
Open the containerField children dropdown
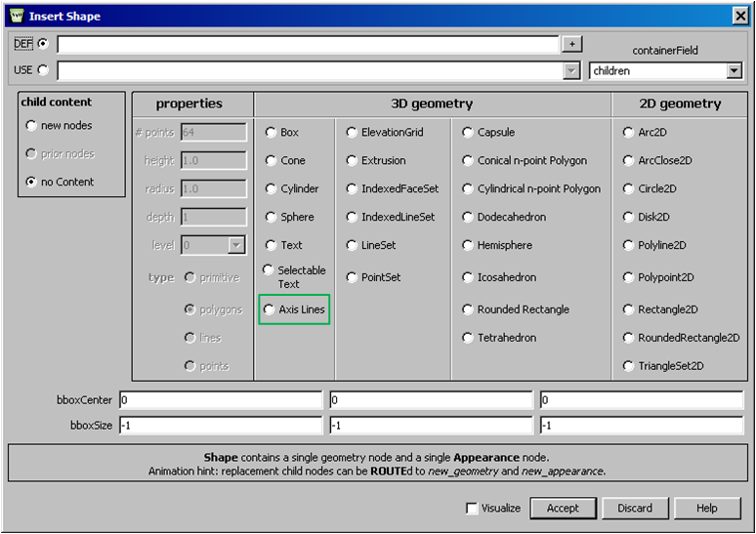pos(734,71)
